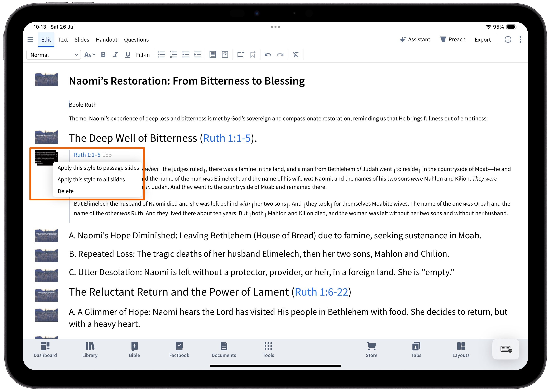Redo the last edit
The height and width of the screenshot is (392, 551).
(280, 55)
